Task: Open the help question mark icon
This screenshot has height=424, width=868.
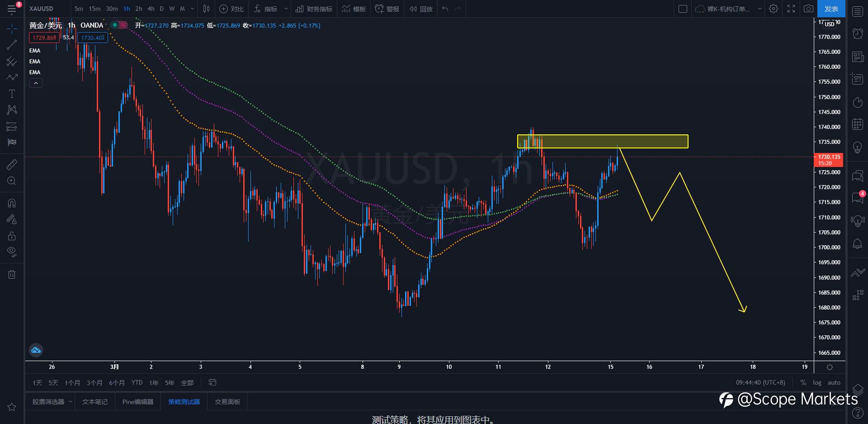Action: tap(858, 413)
